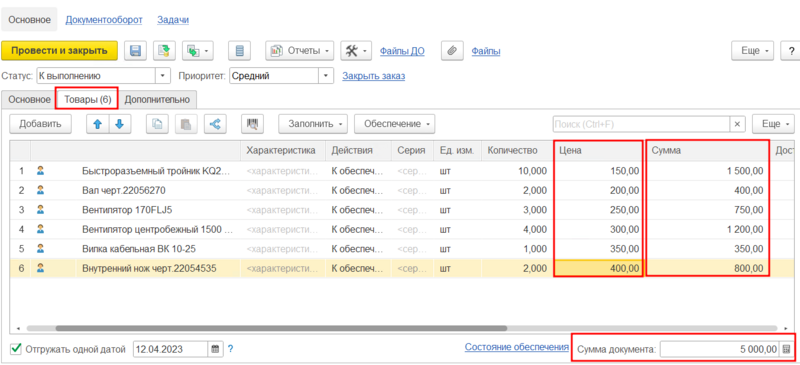The width and height of the screenshot is (800, 365).
Task: Click the Цена column header
Action: tap(599, 151)
